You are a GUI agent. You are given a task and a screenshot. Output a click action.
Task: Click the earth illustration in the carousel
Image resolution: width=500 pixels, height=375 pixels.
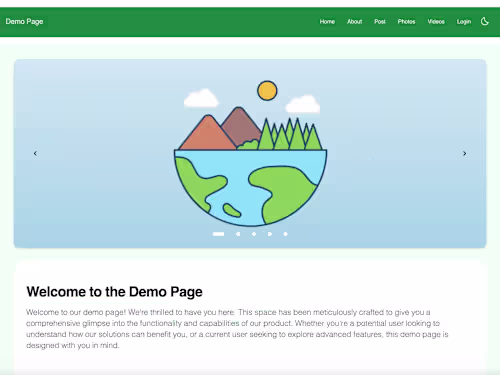[x=250, y=188]
